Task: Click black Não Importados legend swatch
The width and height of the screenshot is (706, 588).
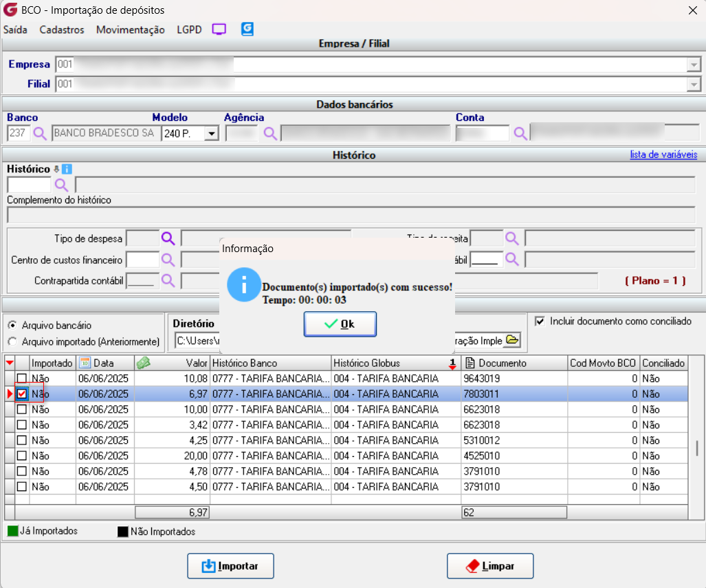Action: (x=123, y=532)
